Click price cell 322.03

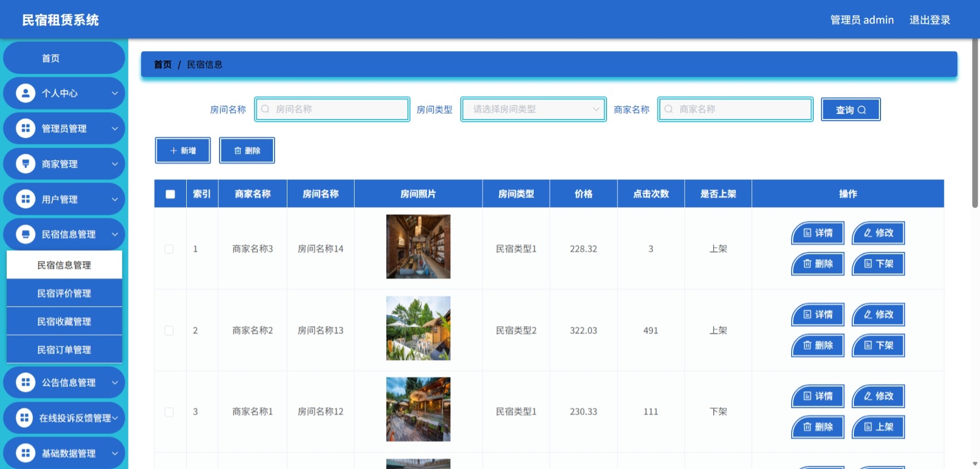point(583,331)
